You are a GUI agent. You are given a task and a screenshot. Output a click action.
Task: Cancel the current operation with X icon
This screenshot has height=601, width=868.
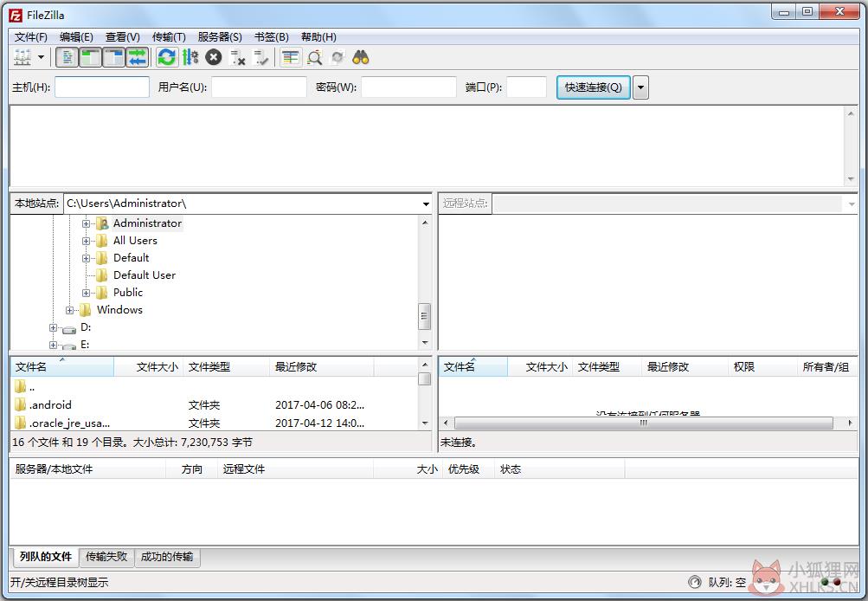(x=214, y=57)
